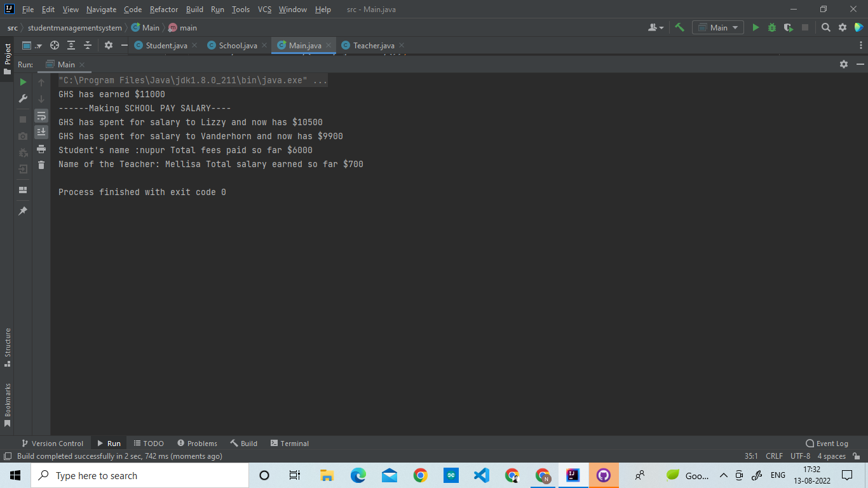The height and width of the screenshot is (488, 868).
Task: Toggle scroll to end in console
Action: 41,132
